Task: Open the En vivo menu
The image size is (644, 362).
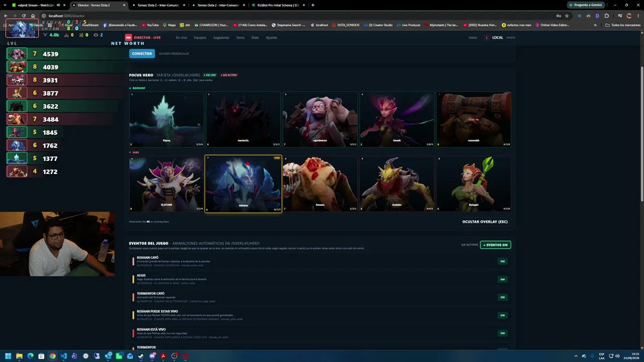Action: 181,37
